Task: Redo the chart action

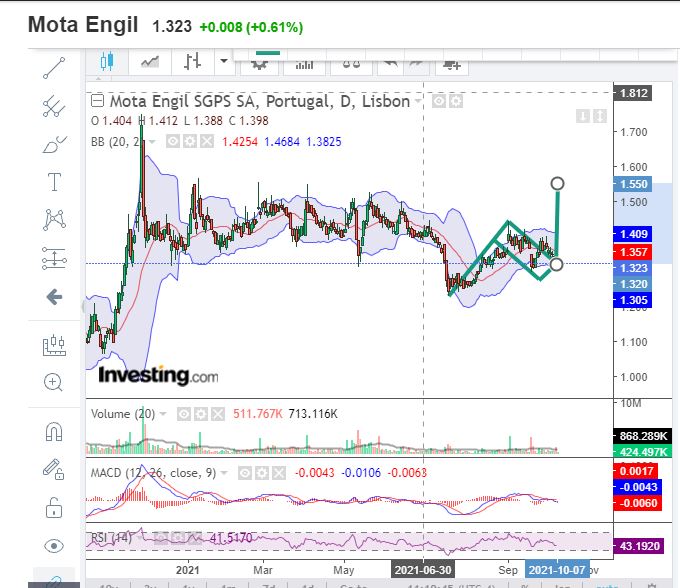Action: pos(416,65)
